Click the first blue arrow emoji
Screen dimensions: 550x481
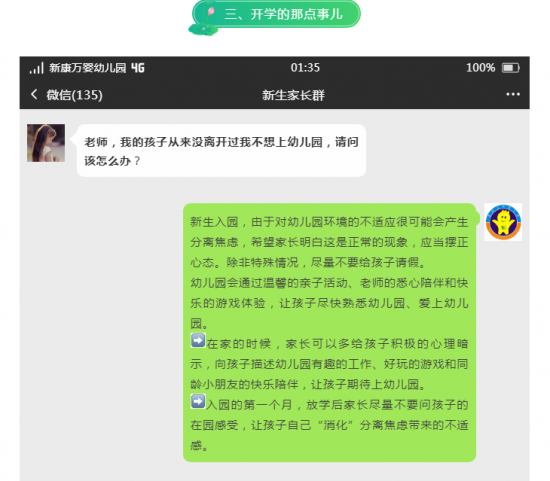click(x=198, y=340)
